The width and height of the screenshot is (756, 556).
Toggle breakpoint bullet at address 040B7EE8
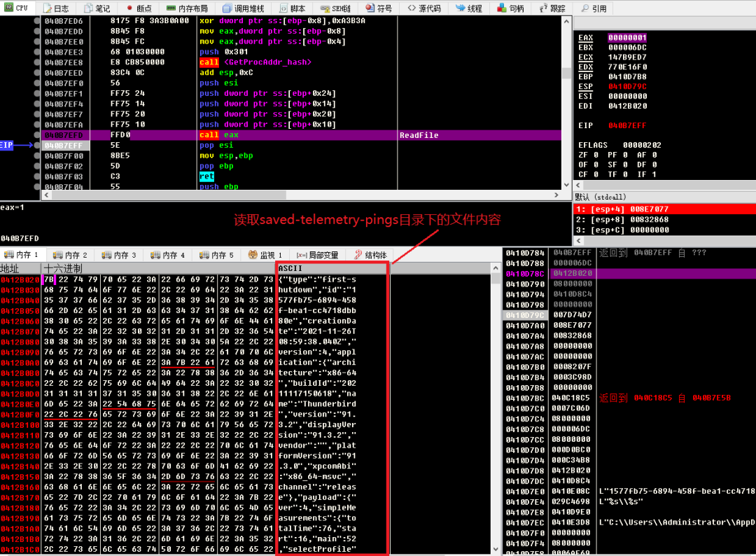(x=37, y=62)
